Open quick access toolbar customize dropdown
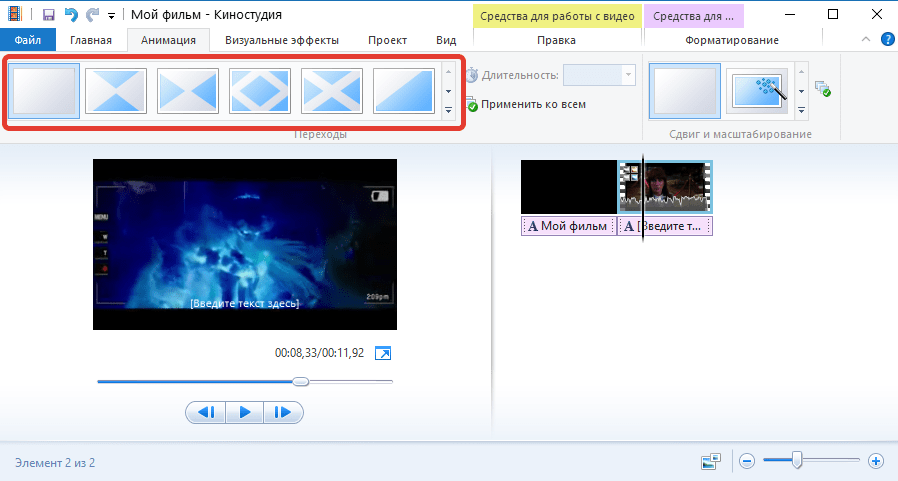This screenshot has height=481, width=898. [112, 15]
